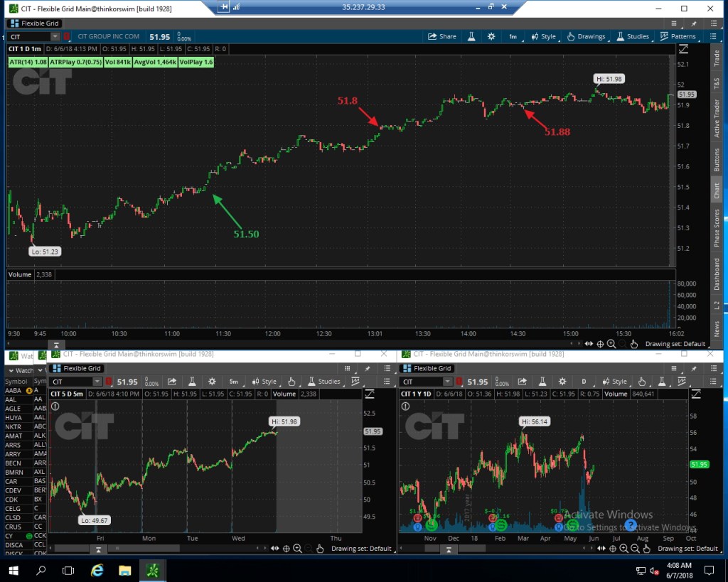Launch thinkorswim from the Windows taskbar
The image size is (728, 582).
tap(151, 570)
